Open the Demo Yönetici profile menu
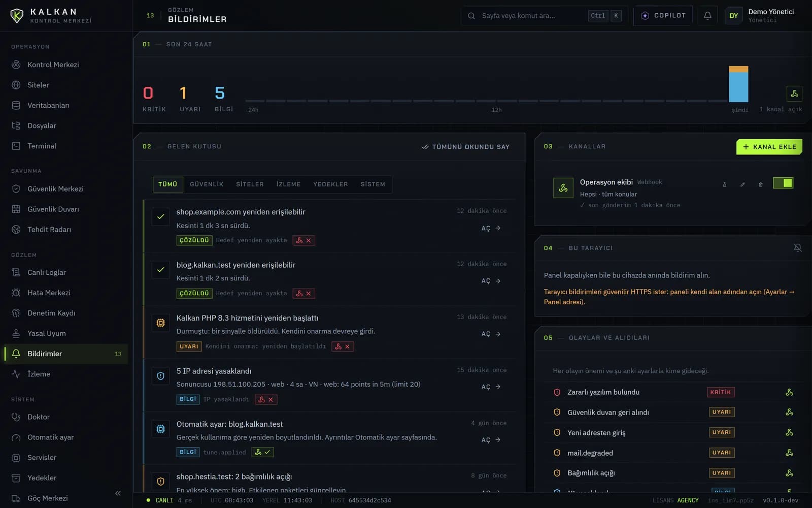Viewport: 812px width, 508px height. (760, 16)
